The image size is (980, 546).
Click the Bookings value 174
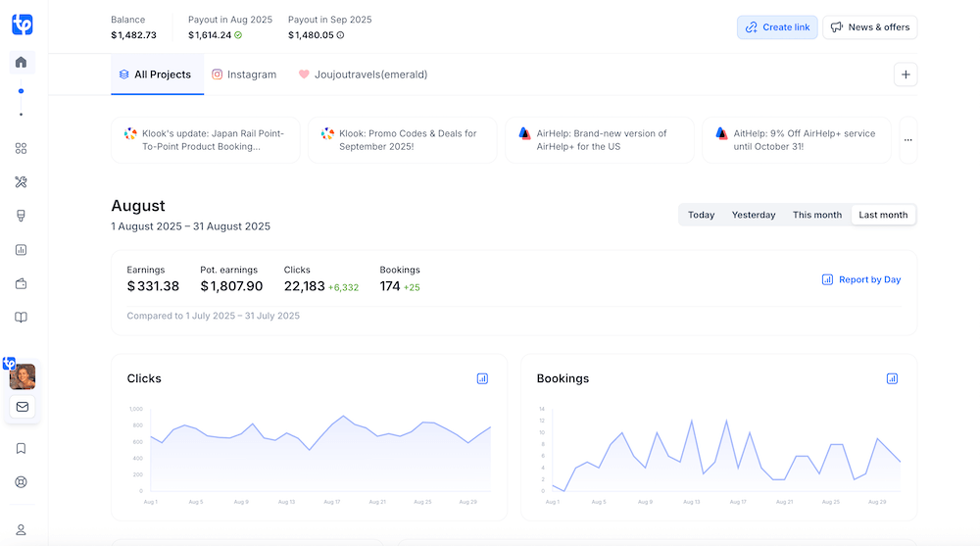point(389,286)
